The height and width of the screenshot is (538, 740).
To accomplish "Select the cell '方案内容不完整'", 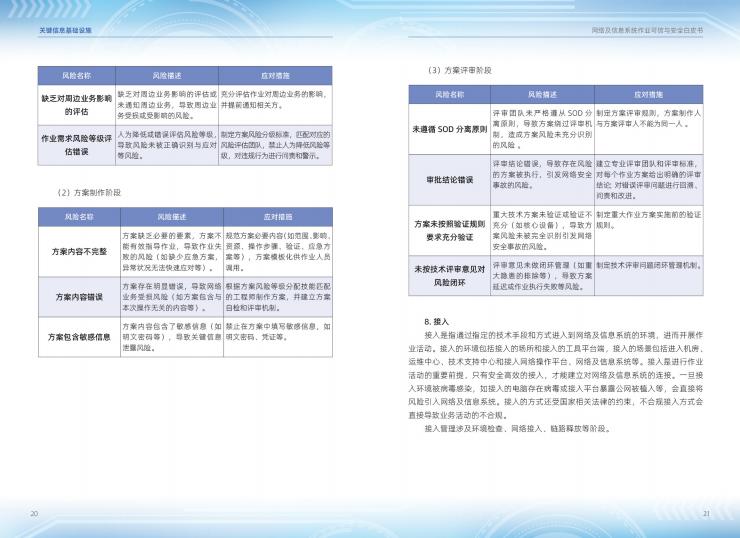I will pyautogui.click(x=79, y=252).
